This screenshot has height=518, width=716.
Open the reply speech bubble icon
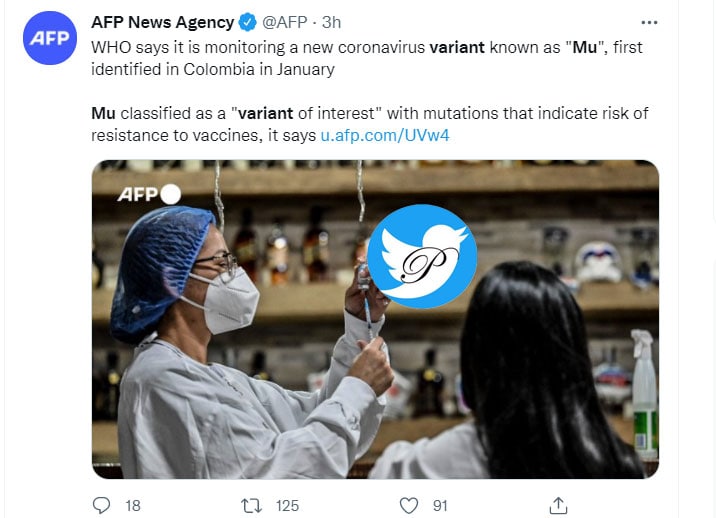pyautogui.click(x=101, y=506)
